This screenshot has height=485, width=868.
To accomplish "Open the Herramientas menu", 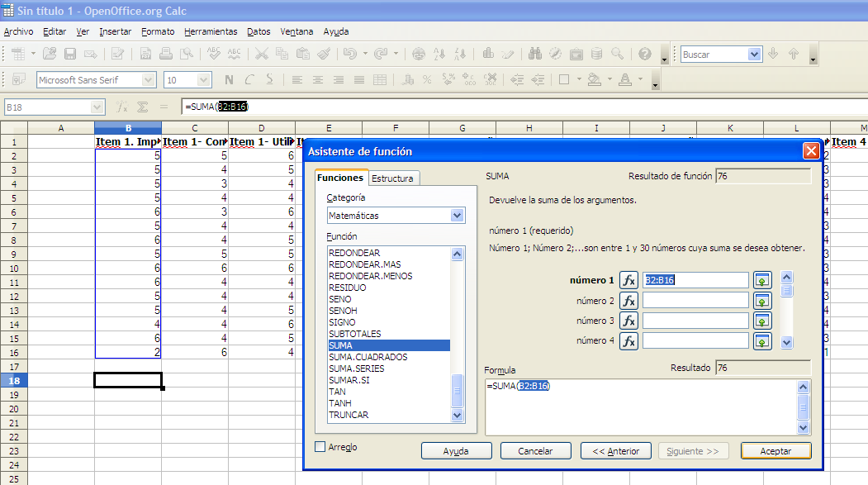I will point(211,31).
